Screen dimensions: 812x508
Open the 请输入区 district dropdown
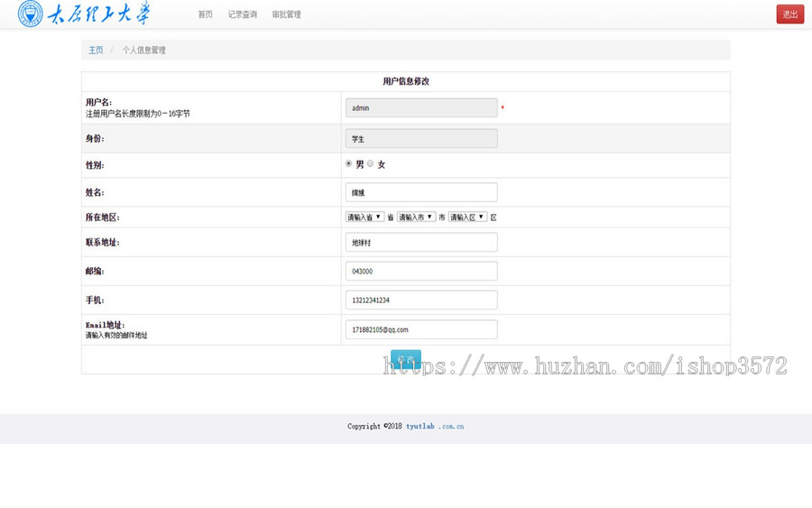[x=467, y=217]
